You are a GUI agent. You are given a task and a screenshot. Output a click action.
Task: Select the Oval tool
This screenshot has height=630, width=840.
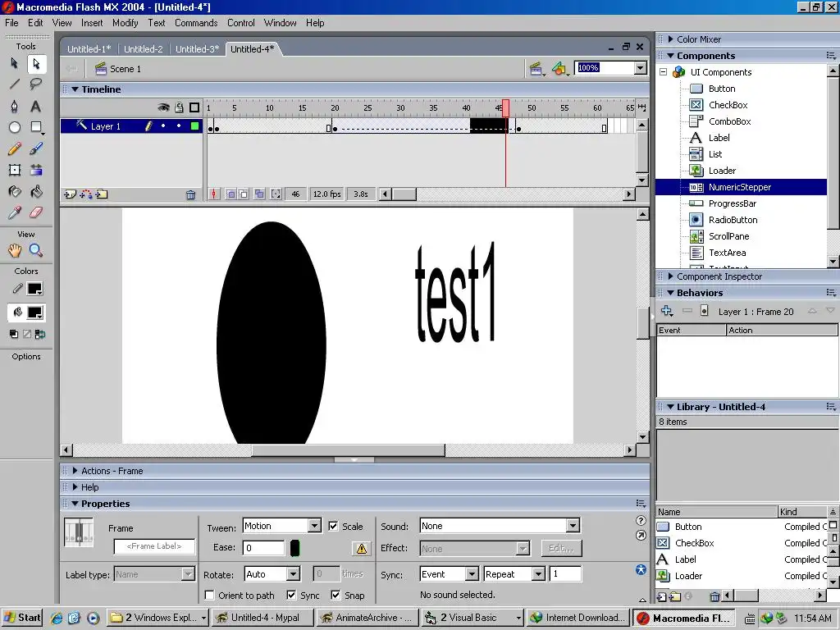(x=15, y=127)
